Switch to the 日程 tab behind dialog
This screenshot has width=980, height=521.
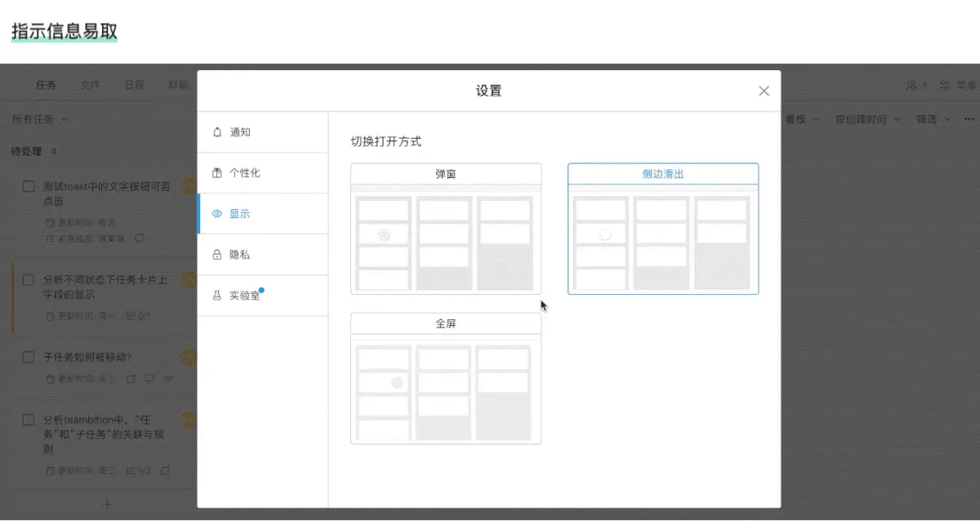pos(134,85)
